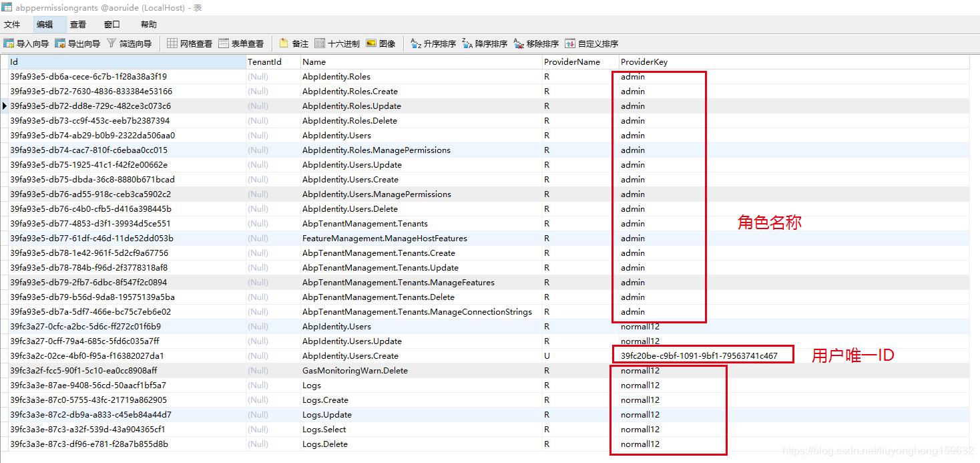Select the normall12 cell in Logs.Select row
The height and width of the screenshot is (463, 980).
(794, 429)
